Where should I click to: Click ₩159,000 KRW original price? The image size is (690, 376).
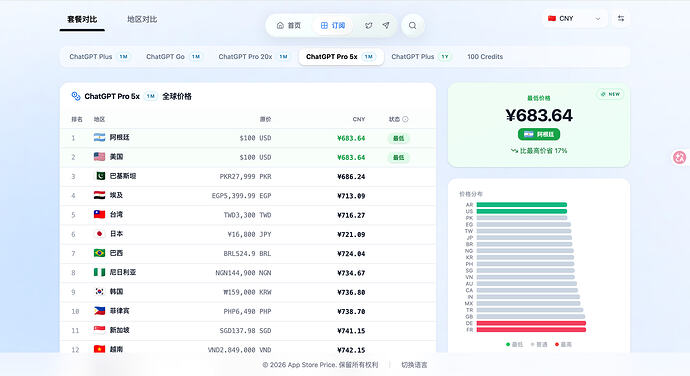(247, 292)
